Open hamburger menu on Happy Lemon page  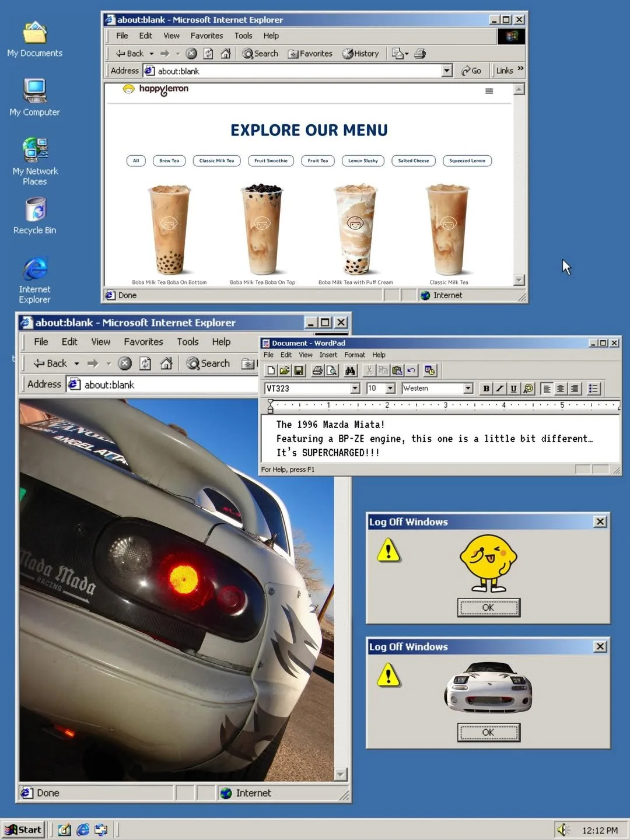tap(489, 91)
